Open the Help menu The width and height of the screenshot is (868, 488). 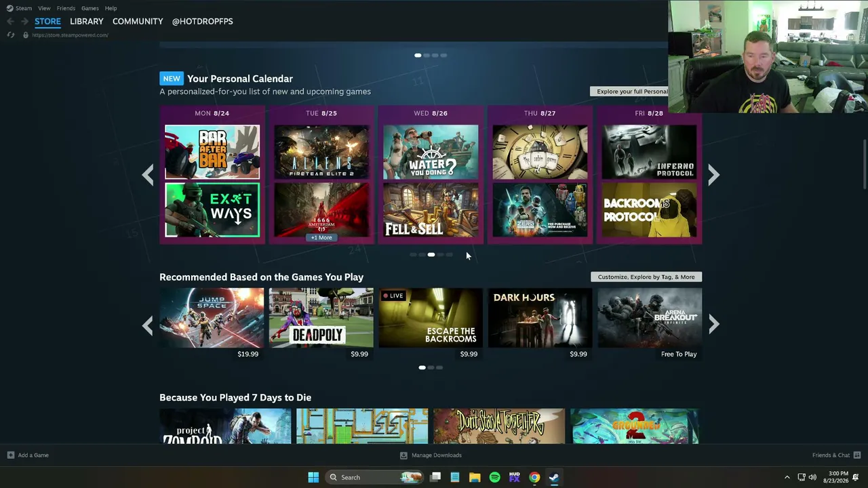click(111, 8)
